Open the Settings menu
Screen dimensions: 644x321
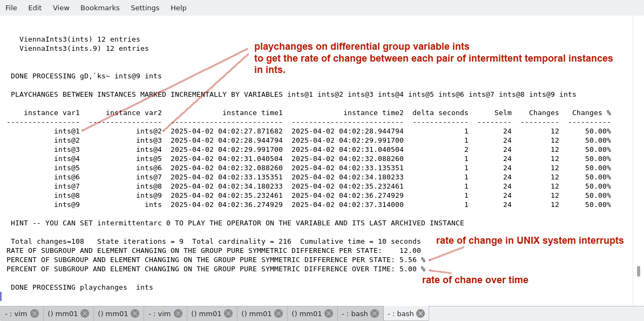point(145,8)
